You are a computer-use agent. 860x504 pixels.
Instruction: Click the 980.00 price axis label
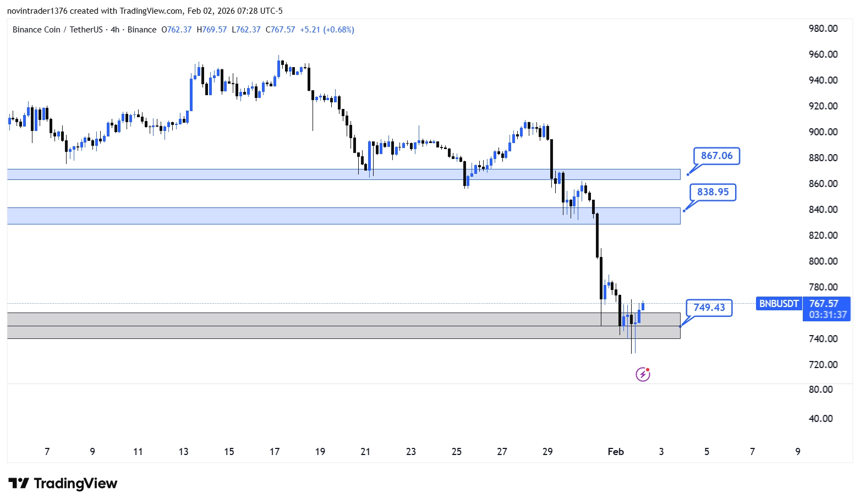(823, 29)
